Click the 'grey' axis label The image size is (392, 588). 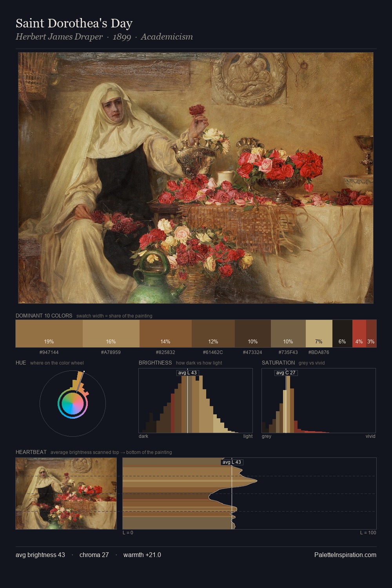pyautogui.click(x=267, y=436)
